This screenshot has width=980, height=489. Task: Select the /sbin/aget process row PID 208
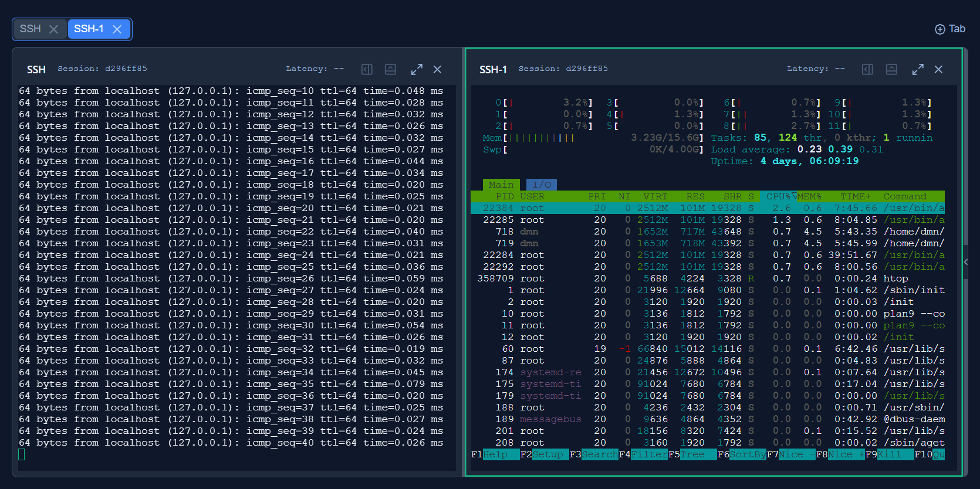tap(708, 443)
